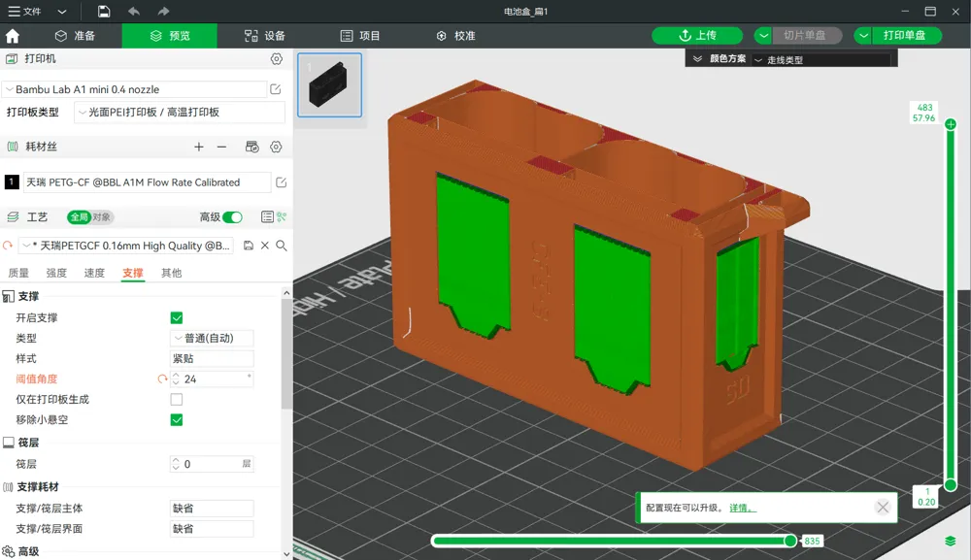
Task: Open the 走线类型 color scheme dropdown
Action: [x=821, y=59]
